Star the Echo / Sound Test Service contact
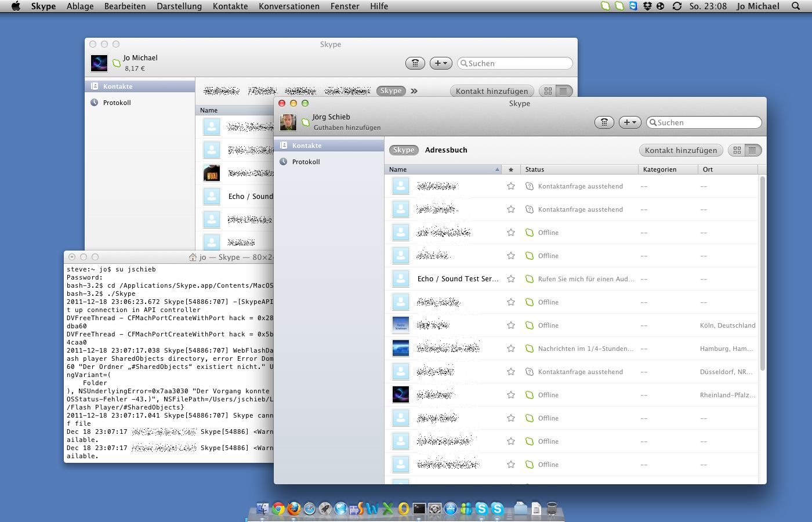This screenshot has width=812, height=522. click(x=511, y=279)
